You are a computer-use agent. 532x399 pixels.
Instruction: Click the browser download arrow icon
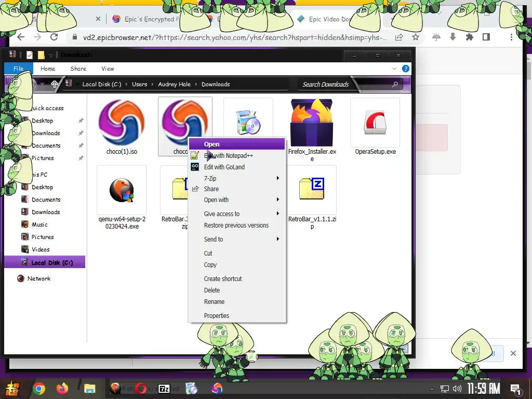point(453,37)
